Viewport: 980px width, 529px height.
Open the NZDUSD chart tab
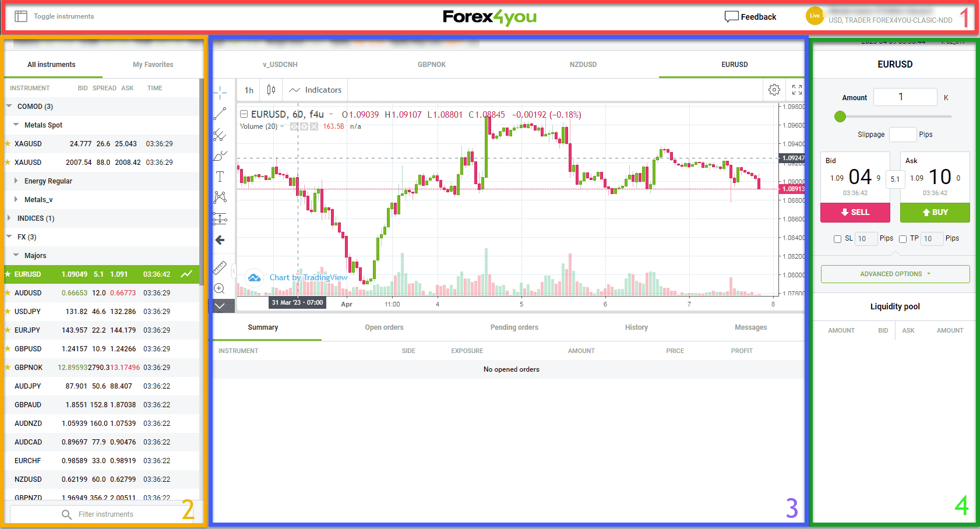click(583, 65)
